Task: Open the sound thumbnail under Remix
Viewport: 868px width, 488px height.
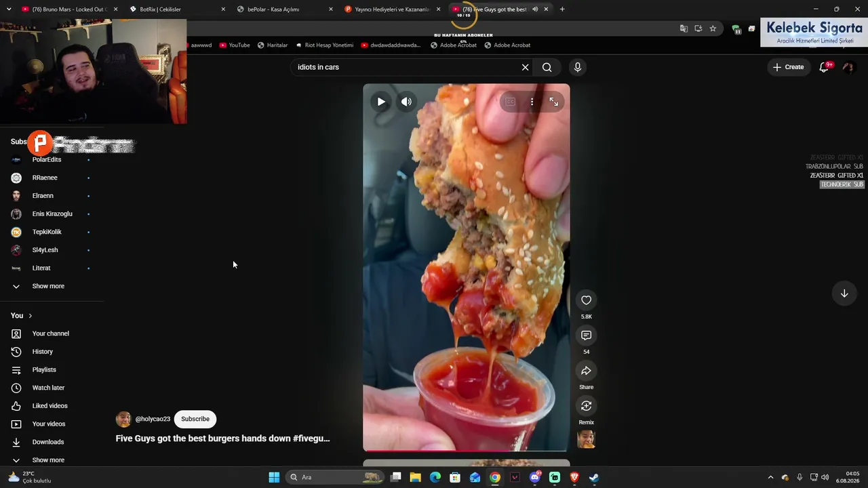Action: [x=586, y=439]
